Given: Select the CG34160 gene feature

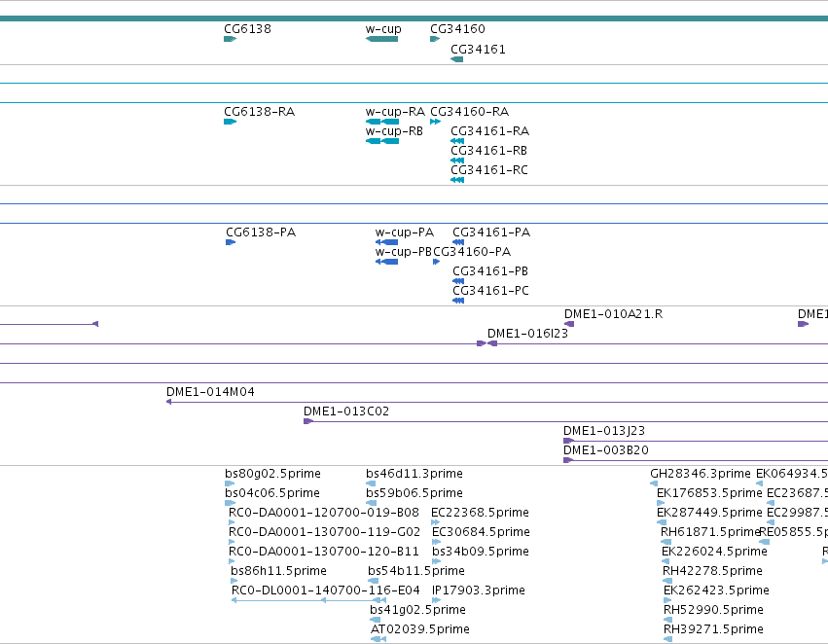Looking at the screenshot, I should click(435, 39).
